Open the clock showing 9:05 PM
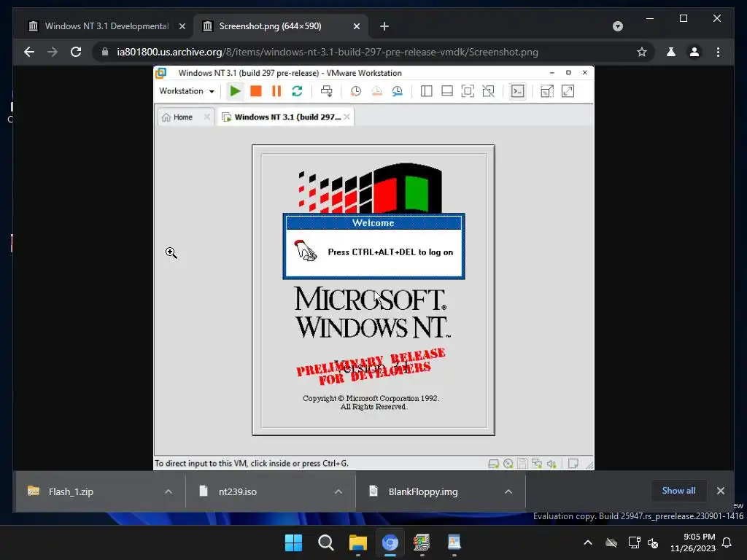Viewport: 747px width, 560px height. coord(693,542)
